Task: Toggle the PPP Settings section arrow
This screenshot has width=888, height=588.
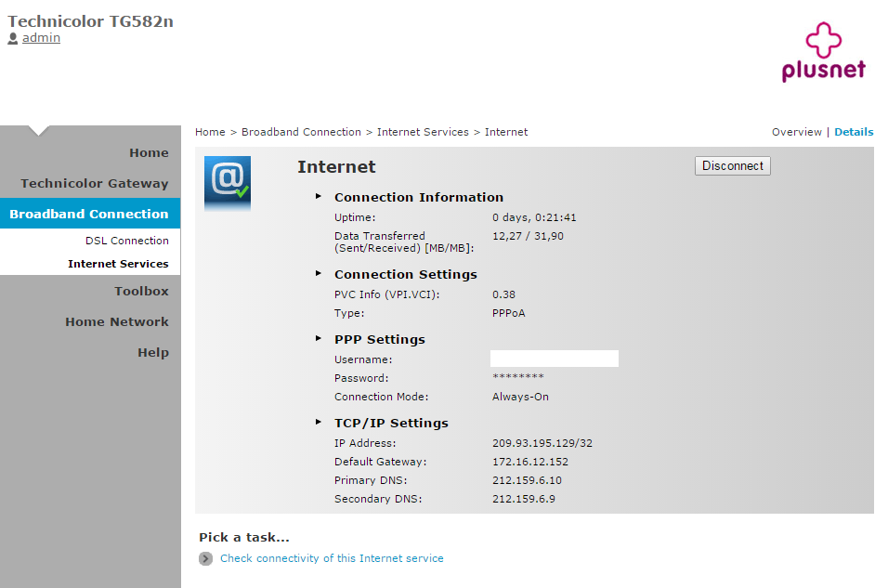Action: [318, 339]
